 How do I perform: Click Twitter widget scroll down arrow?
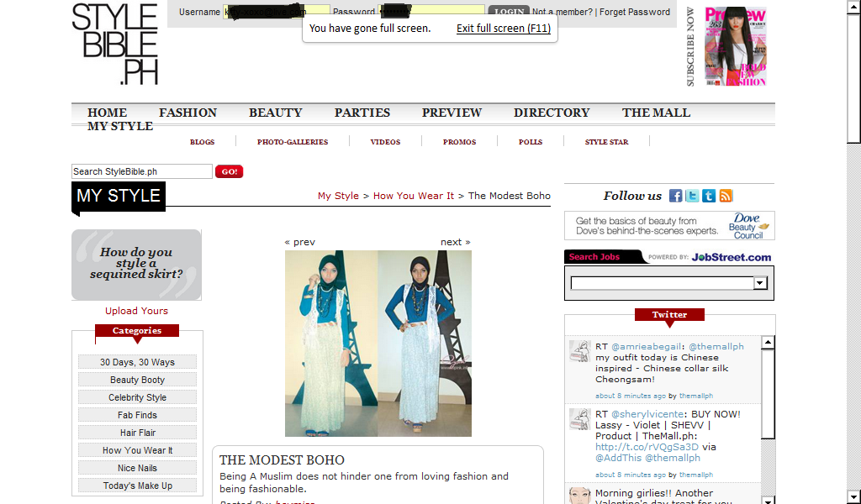point(768,499)
